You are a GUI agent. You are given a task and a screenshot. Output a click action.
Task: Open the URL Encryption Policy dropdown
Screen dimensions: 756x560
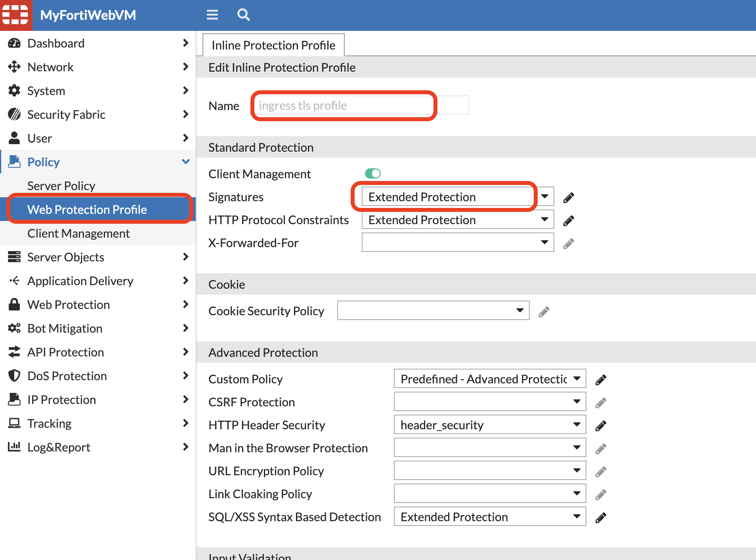coord(490,470)
